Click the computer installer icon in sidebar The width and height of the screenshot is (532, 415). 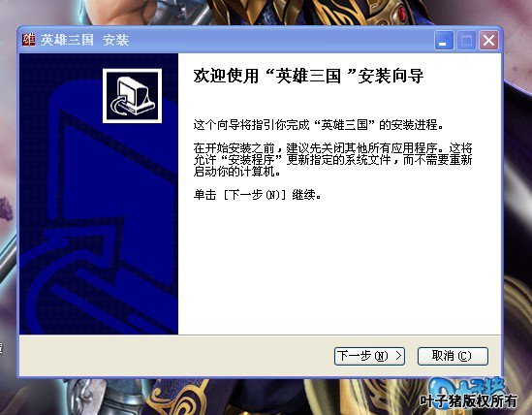(x=133, y=96)
